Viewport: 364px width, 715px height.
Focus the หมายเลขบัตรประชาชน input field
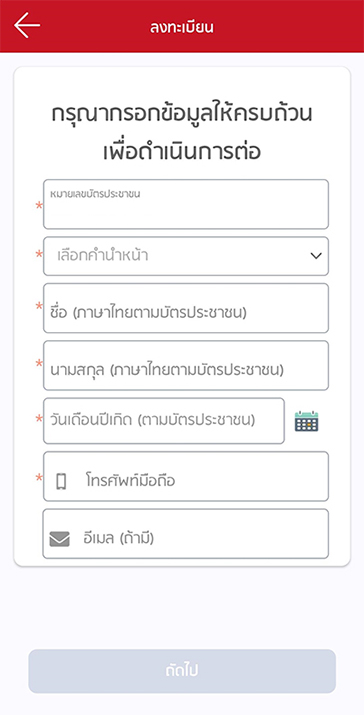tap(186, 204)
